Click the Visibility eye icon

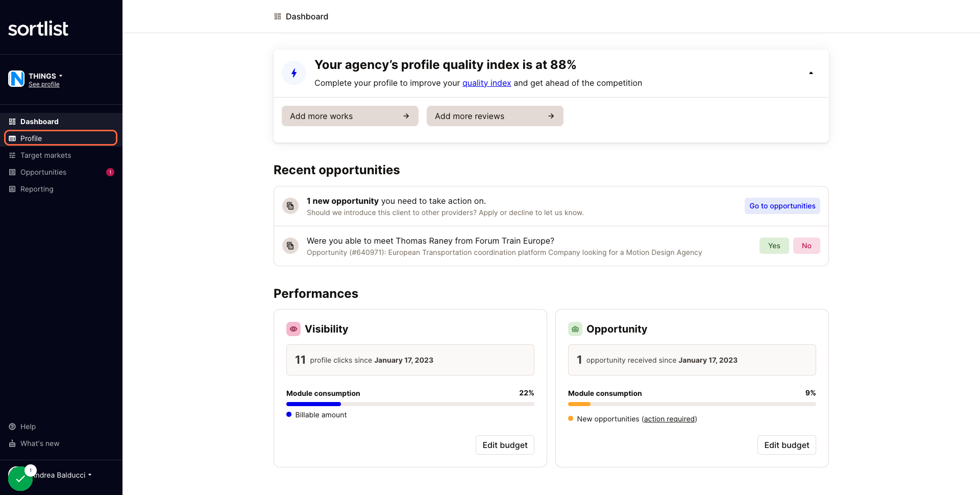coord(293,329)
